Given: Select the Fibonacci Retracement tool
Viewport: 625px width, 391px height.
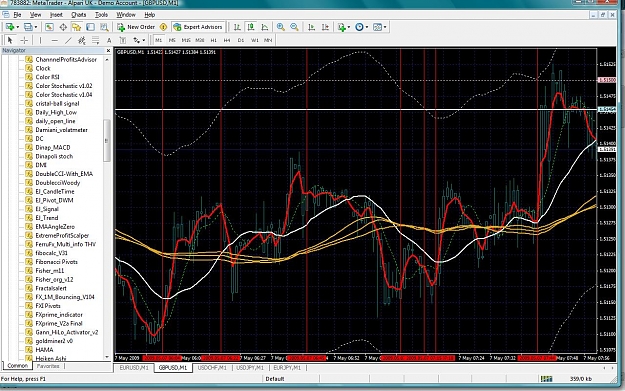Looking at the screenshot, I should [96, 40].
